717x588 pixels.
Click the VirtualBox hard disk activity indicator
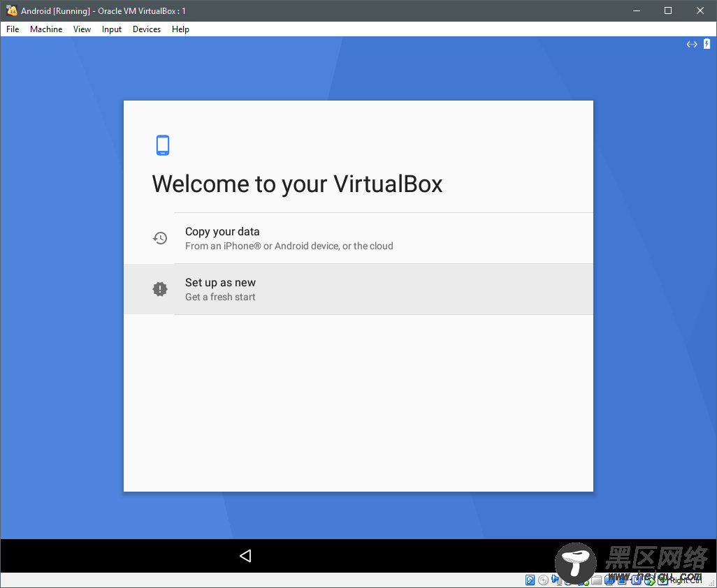pyautogui.click(x=530, y=580)
